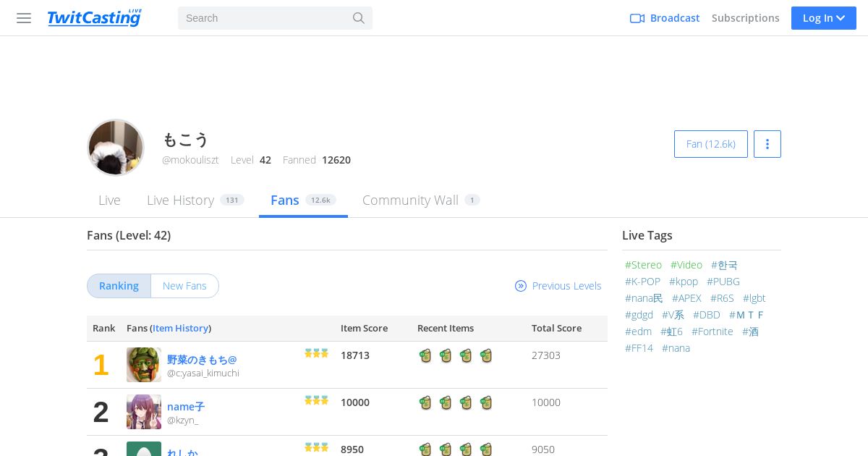Open Subscriptions page
This screenshot has width=868, height=456.
(x=746, y=18)
